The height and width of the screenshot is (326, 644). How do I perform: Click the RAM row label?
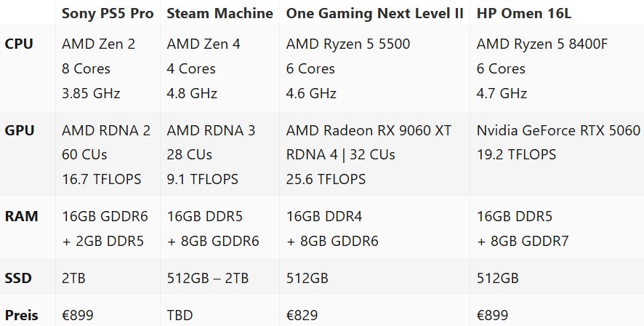pos(20,216)
